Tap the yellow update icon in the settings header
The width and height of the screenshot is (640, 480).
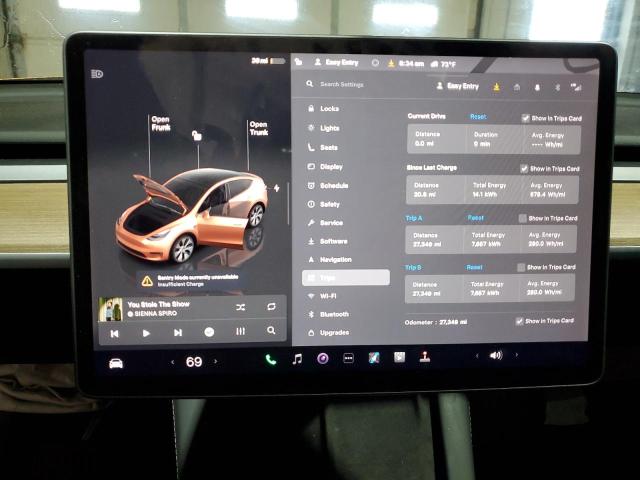coord(496,87)
